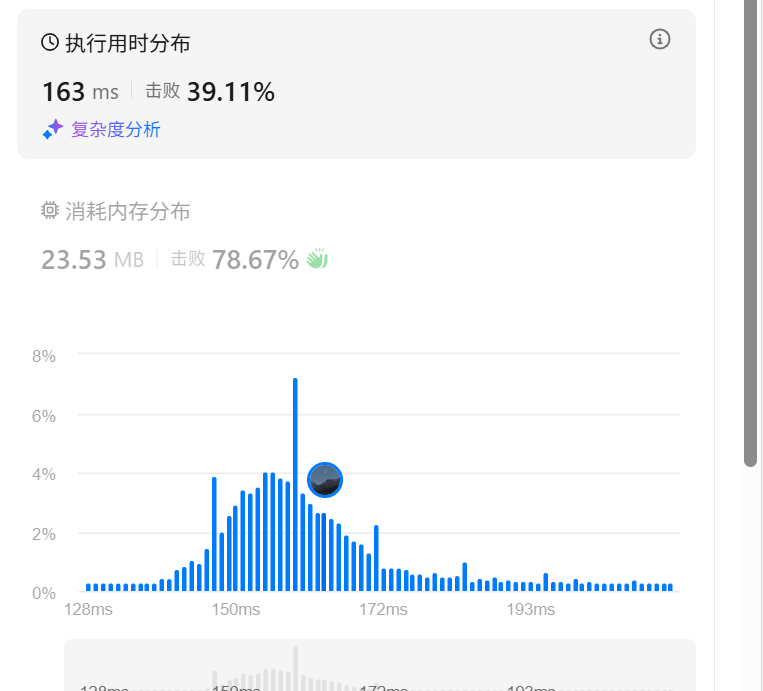
Task: Click the user avatar marker on chart
Action: point(325,480)
